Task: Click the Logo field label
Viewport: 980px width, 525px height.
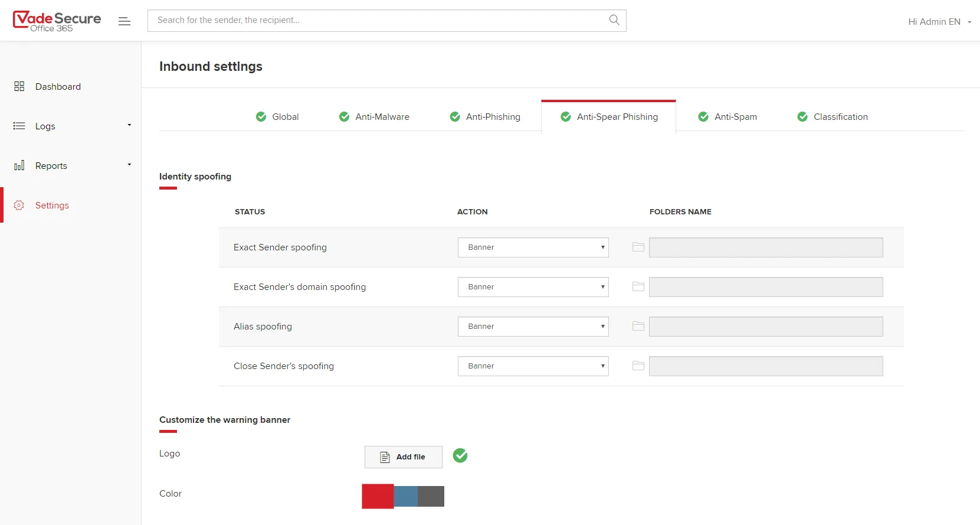Action: pos(170,453)
